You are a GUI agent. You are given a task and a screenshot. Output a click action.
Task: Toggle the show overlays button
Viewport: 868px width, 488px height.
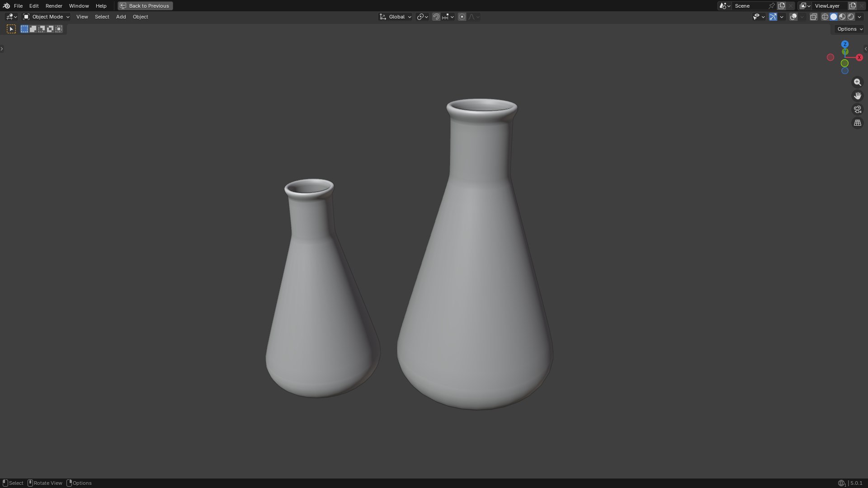793,17
